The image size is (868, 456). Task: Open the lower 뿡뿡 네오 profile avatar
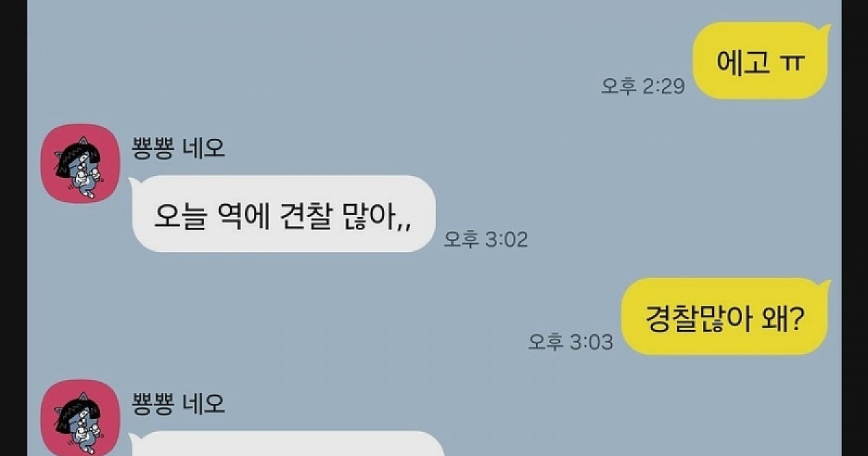[80, 418]
